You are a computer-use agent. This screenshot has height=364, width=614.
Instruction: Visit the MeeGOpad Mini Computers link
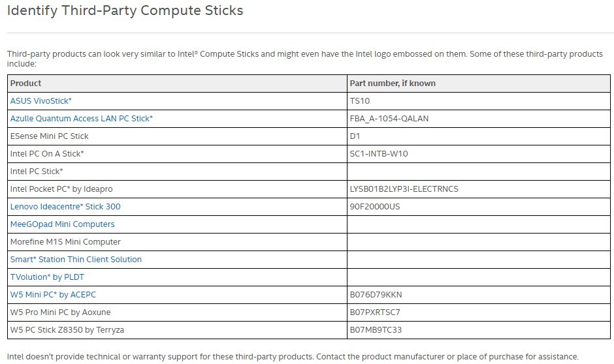[62, 224]
